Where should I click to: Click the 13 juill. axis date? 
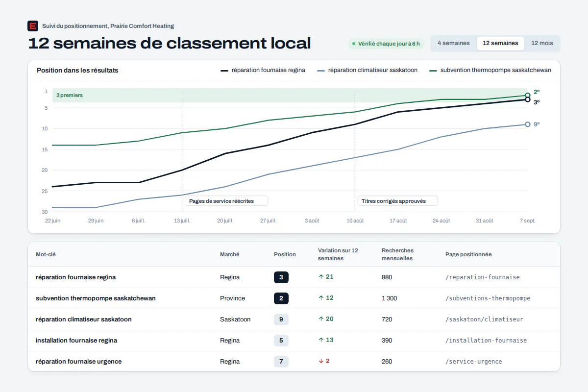pyautogui.click(x=182, y=220)
